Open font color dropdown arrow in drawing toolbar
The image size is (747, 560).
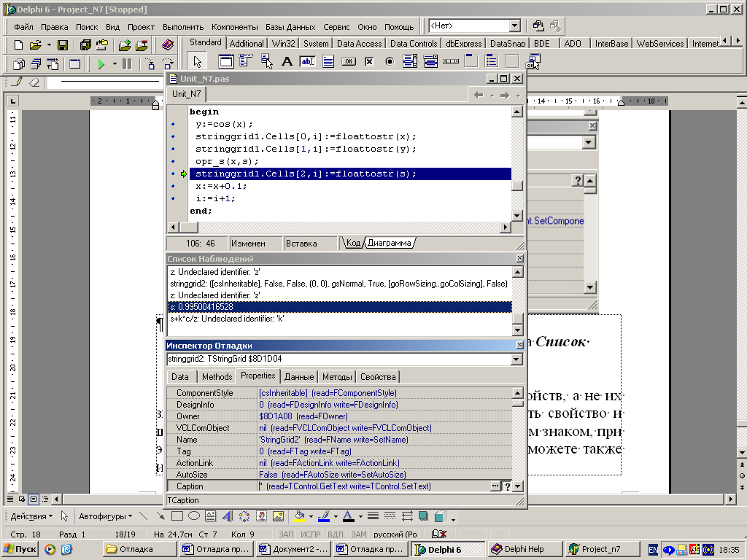pos(360,516)
